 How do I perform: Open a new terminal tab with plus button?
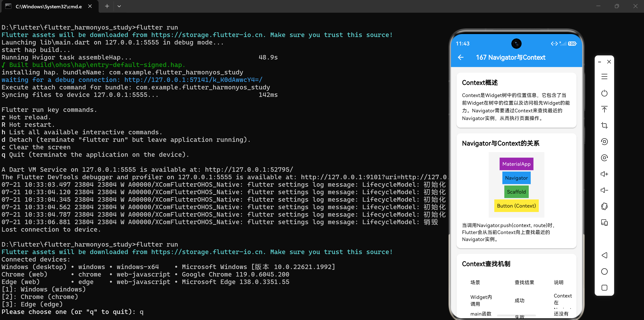pyautogui.click(x=107, y=6)
